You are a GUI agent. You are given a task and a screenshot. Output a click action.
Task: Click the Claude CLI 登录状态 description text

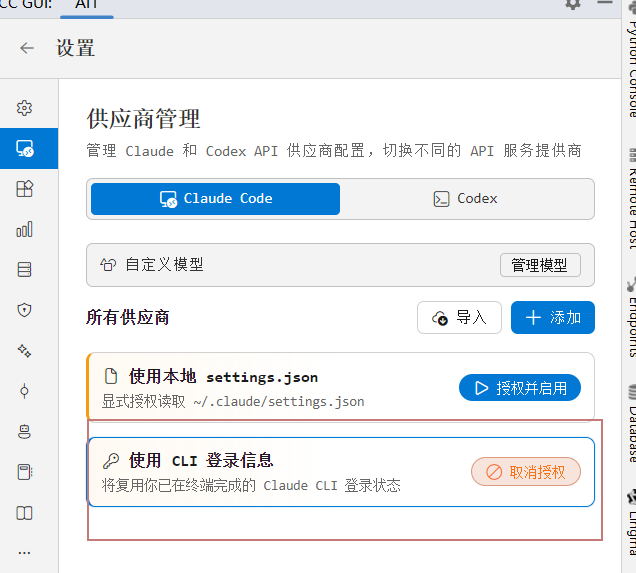pyautogui.click(x=251, y=485)
